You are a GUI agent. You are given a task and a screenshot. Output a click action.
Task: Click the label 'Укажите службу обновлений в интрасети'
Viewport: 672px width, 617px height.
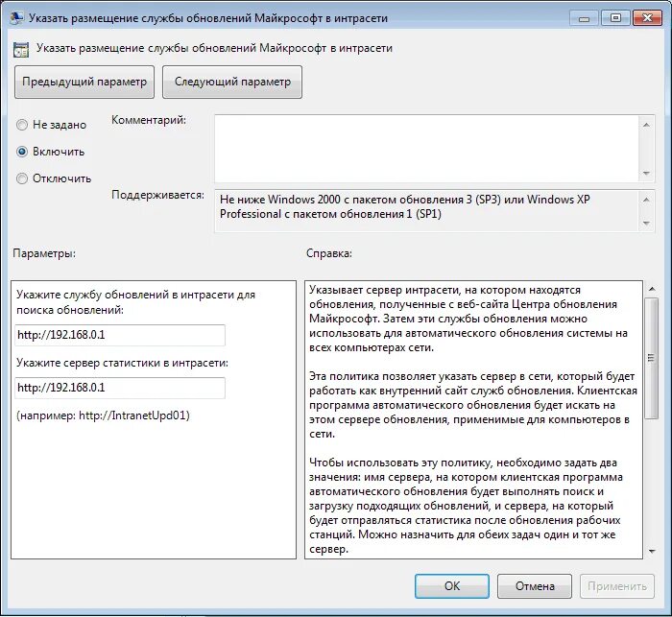click(135, 302)
